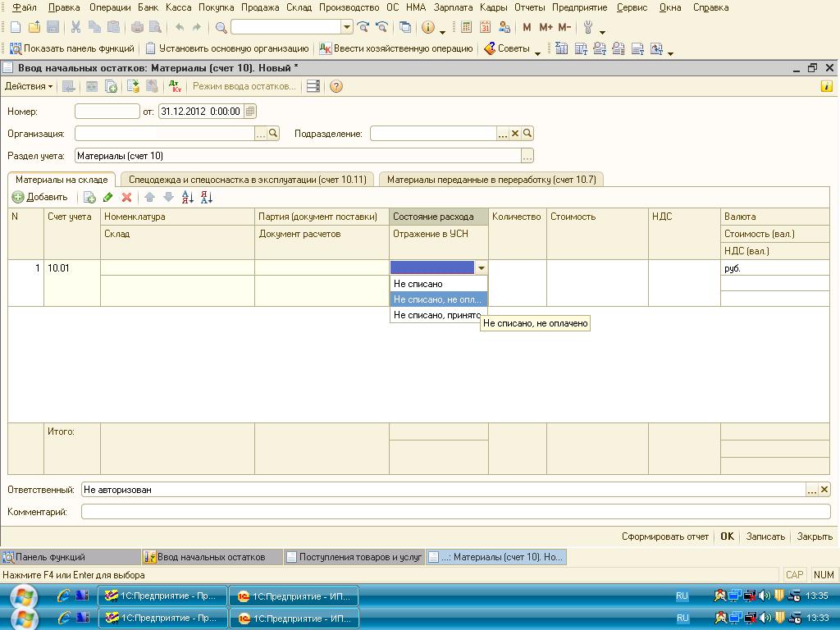This screenshot has height=630, width=840.
Task: Click the Дт/Кт postings icon in document toolbar
Action: [x=175, y=86]
